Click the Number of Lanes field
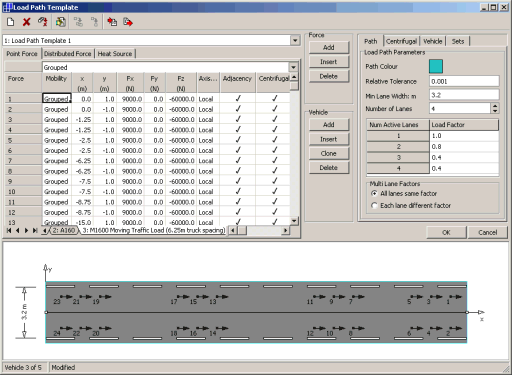512x375 pixels. (x=460, y=108)
